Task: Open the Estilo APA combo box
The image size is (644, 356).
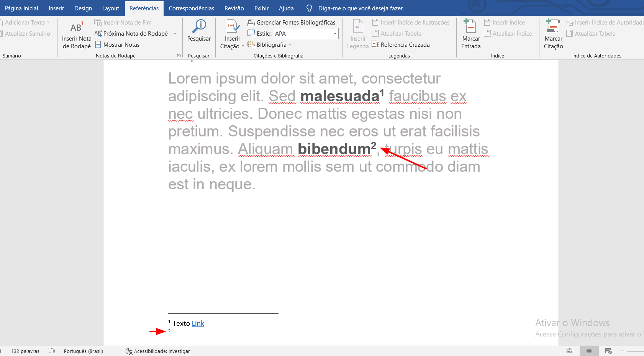Action: pos(306,34)
